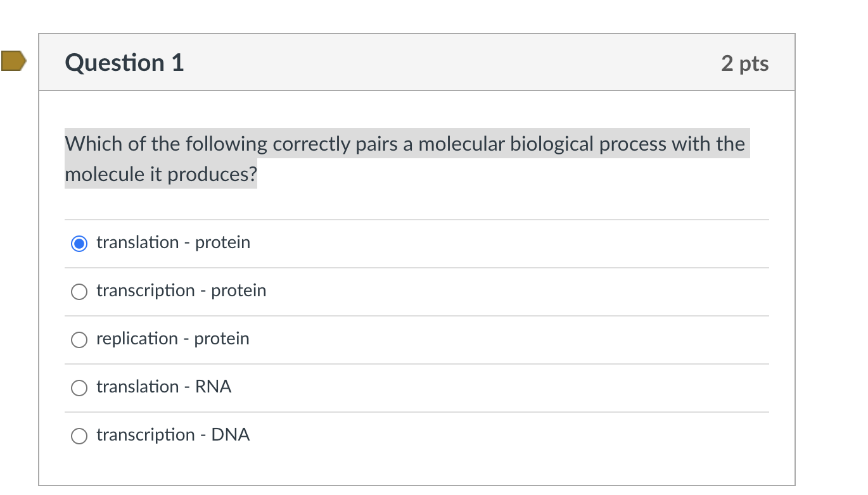Select the 'translation - RNA' radio button

79,388
